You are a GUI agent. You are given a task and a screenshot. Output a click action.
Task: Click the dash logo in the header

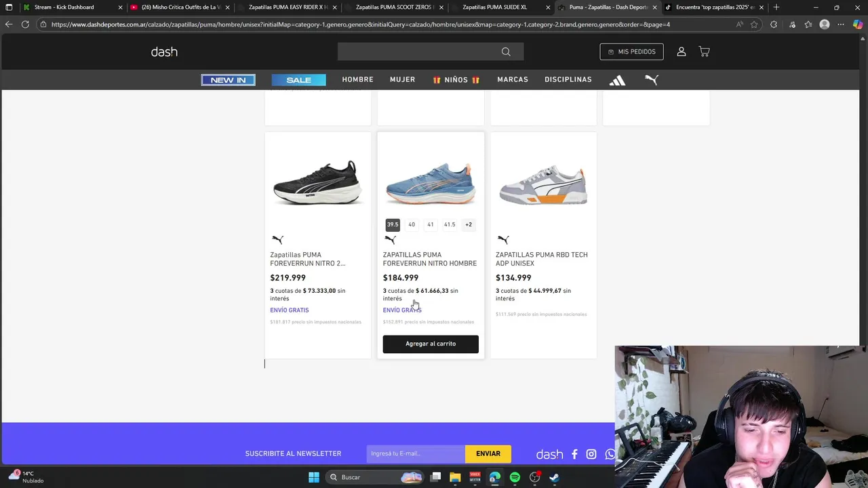tap(164, 52)
